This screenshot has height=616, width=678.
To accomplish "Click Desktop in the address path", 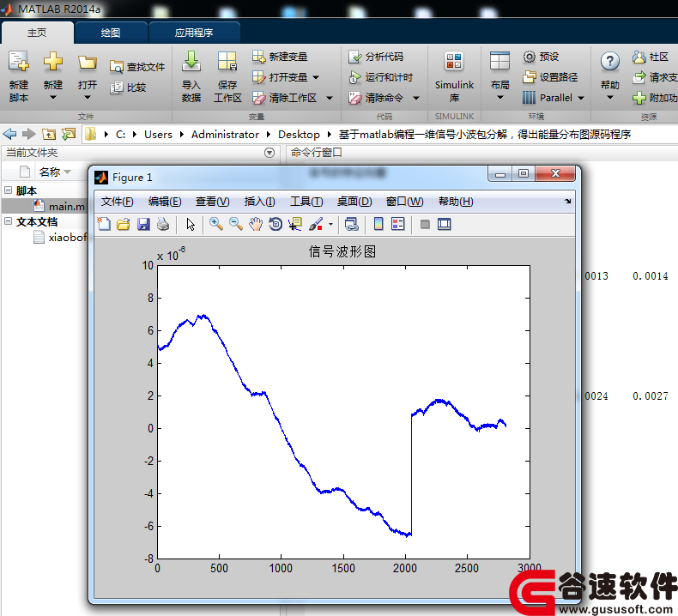I will pyautogui.click(x=299, y=135).
